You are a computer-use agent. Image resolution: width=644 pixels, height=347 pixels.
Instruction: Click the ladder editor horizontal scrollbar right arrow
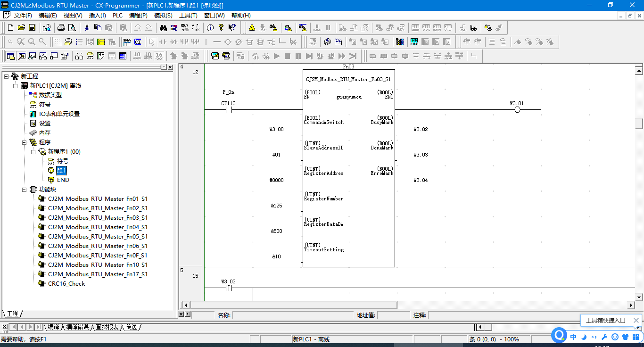pyautogui.click(x=631, y=305)
